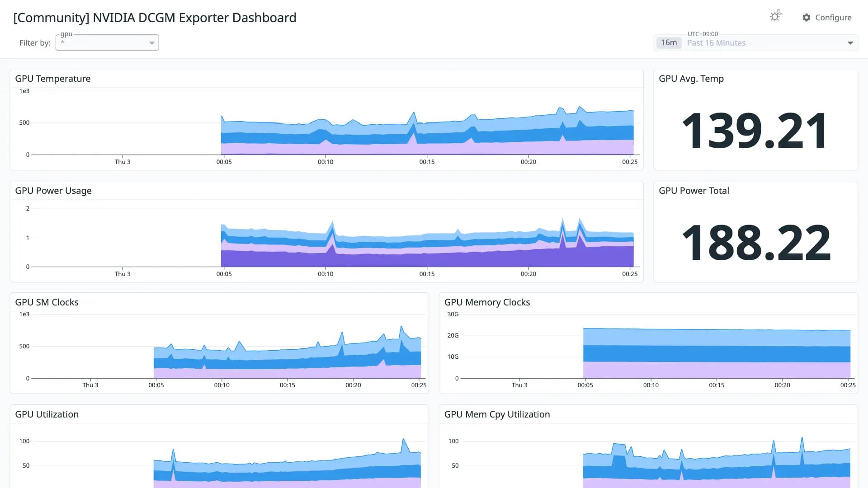Click the Configure gear icon

pyautogui.click(x=807, y=18)
